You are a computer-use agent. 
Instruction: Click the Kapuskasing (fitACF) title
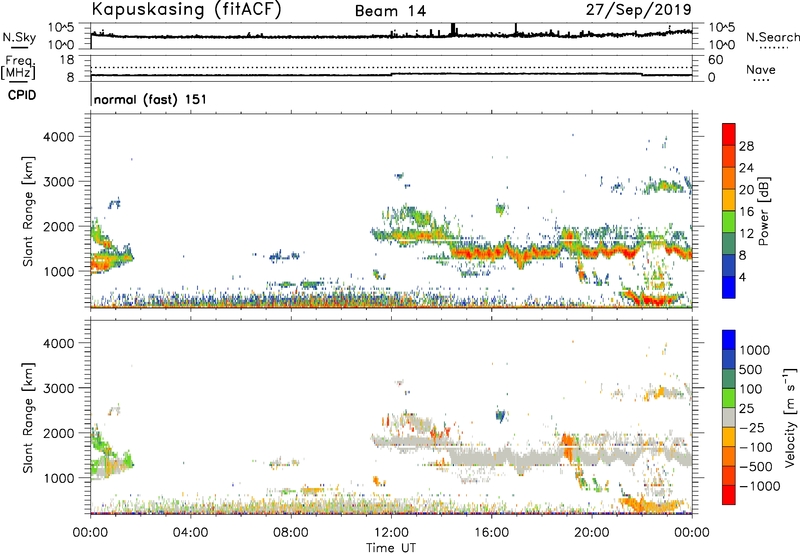pos(186,10)
